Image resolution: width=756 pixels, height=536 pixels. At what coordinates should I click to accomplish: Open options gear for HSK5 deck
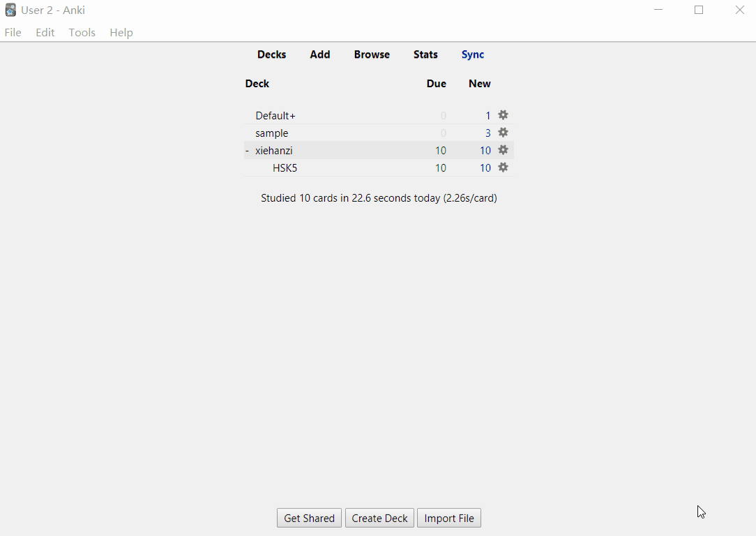click(503, 167)
